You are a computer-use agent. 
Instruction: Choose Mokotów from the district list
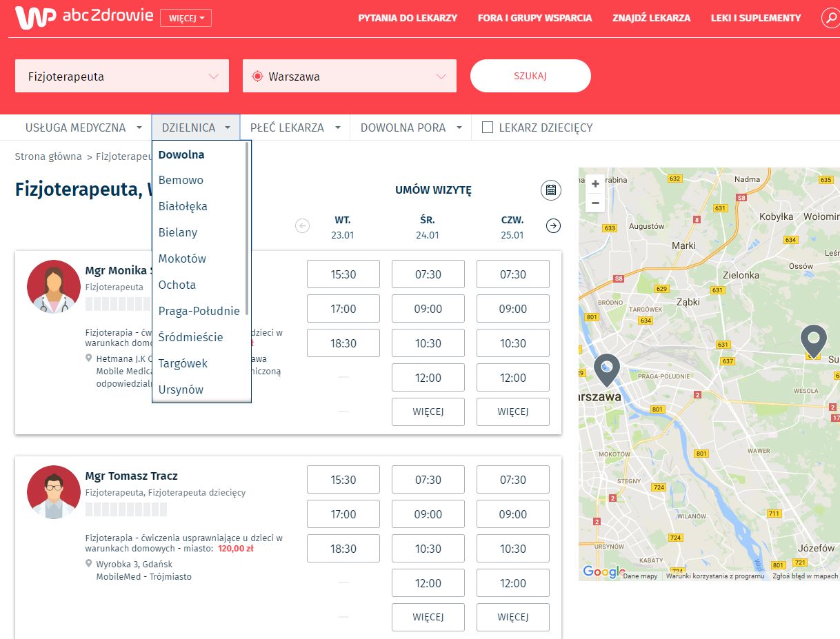point(182,258)
